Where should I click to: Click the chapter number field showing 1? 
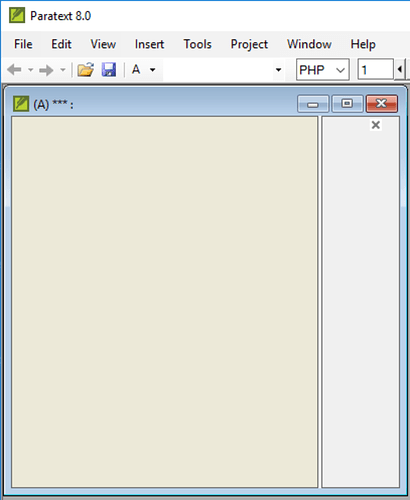point(375,70)
